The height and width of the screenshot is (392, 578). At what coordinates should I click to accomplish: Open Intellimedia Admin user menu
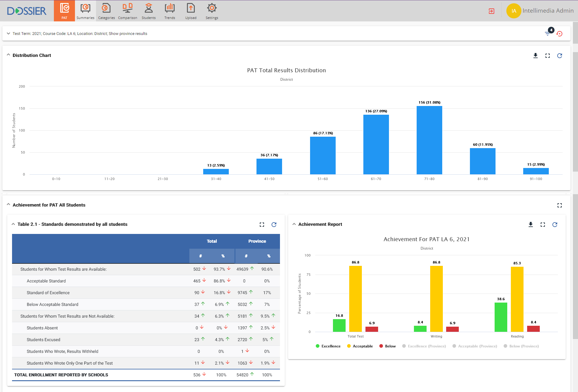coord(540,11)
